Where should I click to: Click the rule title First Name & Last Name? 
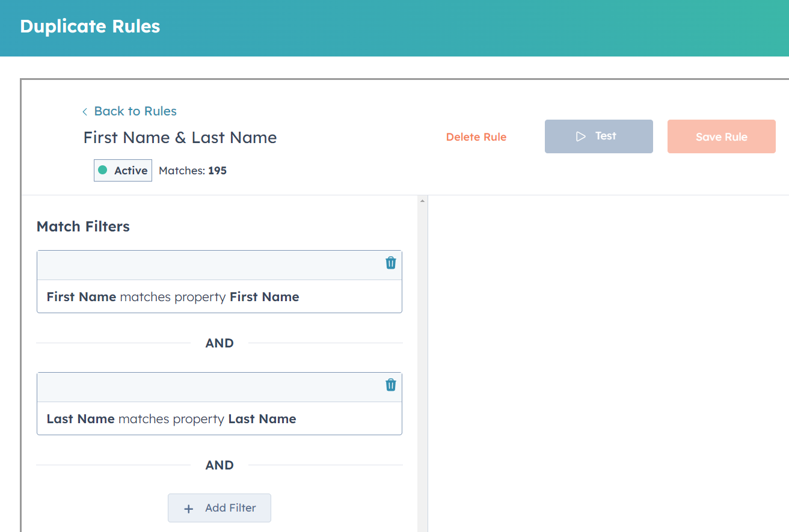(x=180, y=138)
